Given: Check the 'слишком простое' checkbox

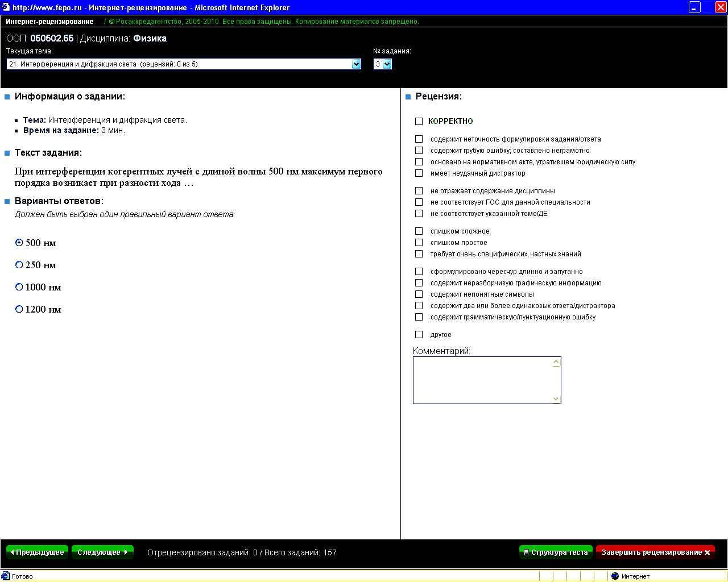Looking at the screenshot, I should click(419, 242).
